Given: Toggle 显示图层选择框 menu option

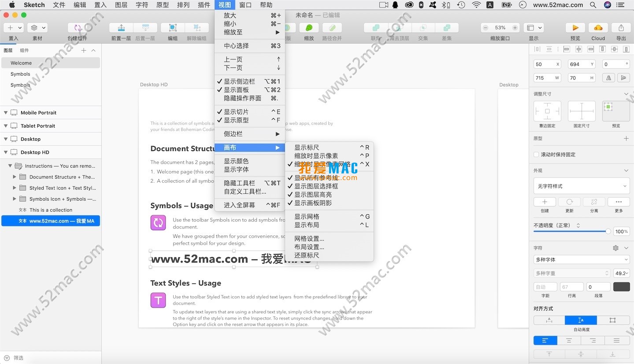Looking at the screenshot, I should coord(330,186).
